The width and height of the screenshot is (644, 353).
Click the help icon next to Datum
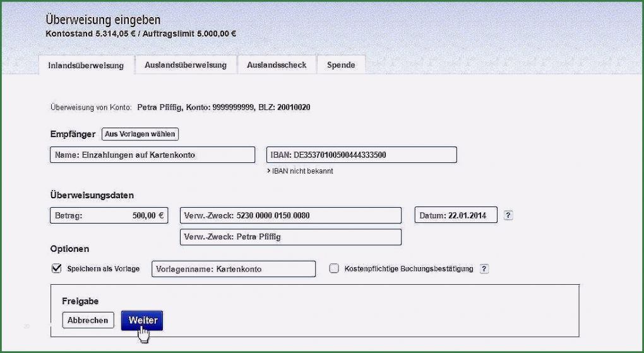(x=508, y=215)
